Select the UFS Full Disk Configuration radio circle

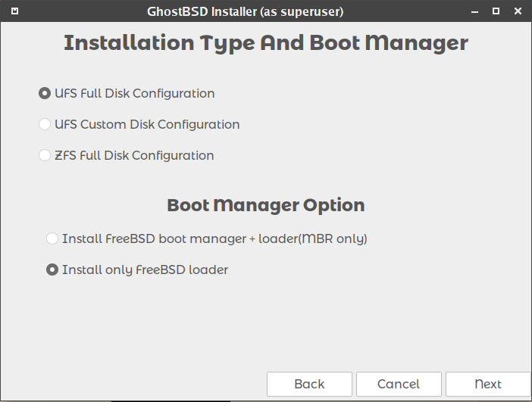[x=45, y=94]
